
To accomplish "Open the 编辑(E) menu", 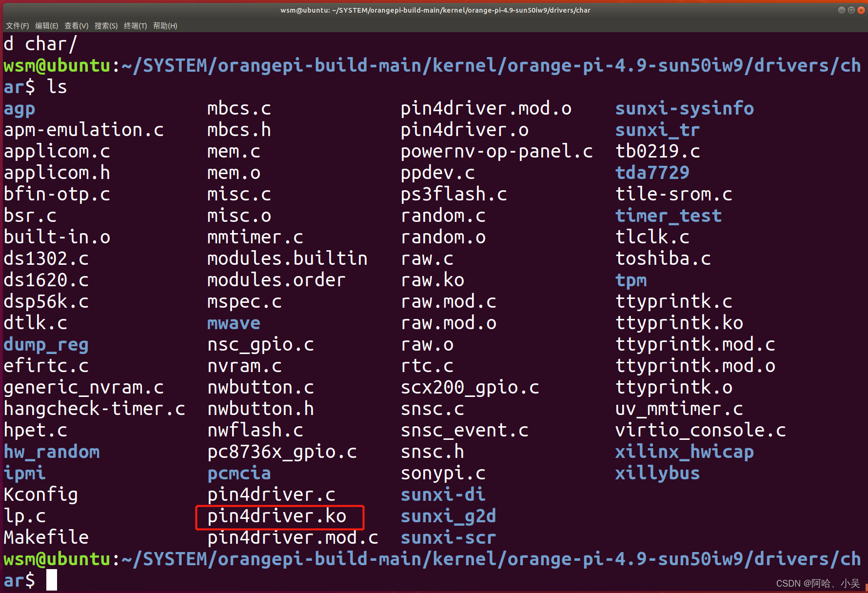I will pos(47,26).
